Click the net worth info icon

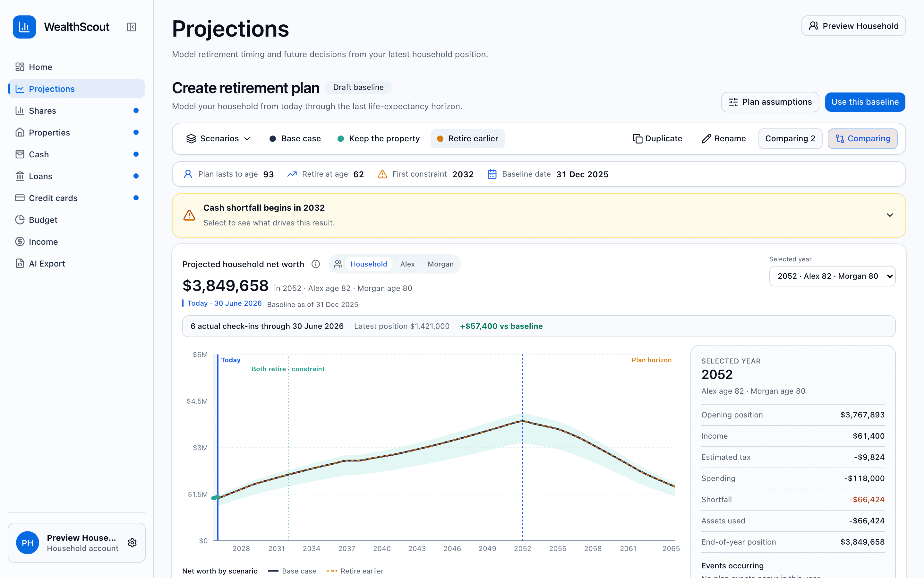[x=315, y=264]
